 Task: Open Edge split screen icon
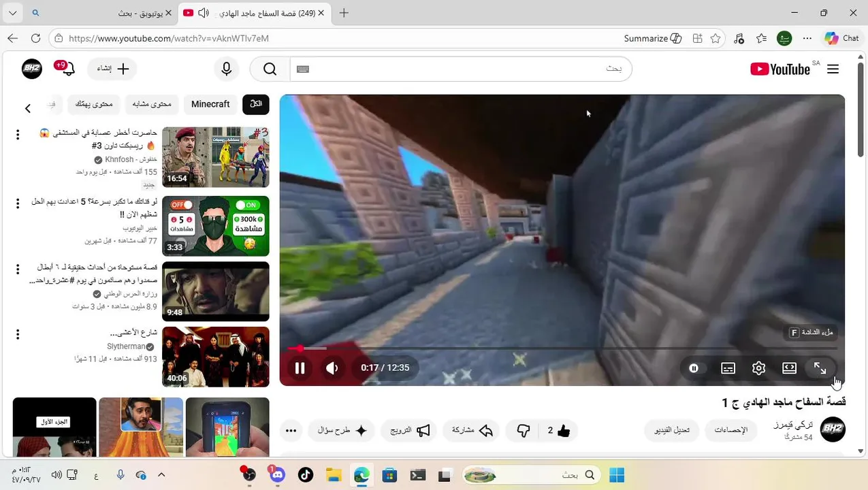(697, 38)
